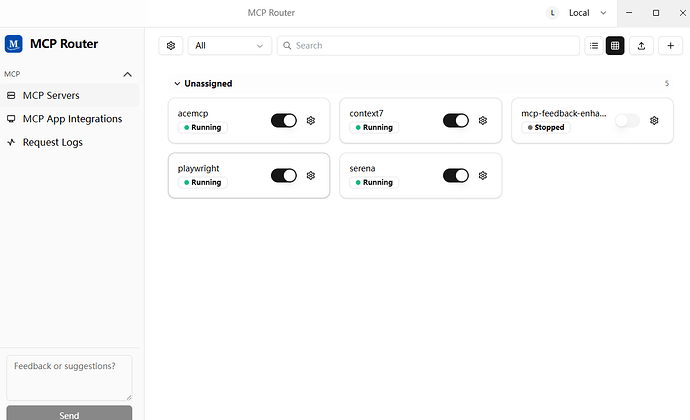Open settings gear for mcp-feedback-enha server
The width and height of the screenshot is (690, 420).
click(x=654, y=120)
